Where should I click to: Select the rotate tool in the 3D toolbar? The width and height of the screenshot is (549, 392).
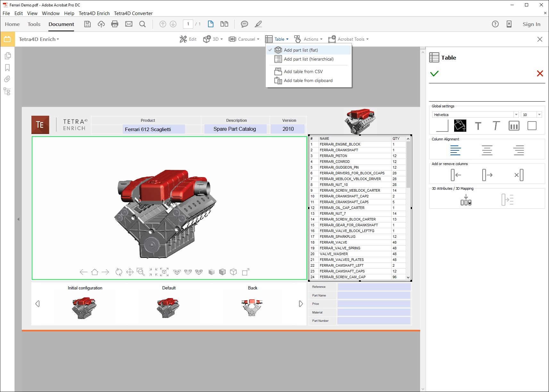[119, 272]
